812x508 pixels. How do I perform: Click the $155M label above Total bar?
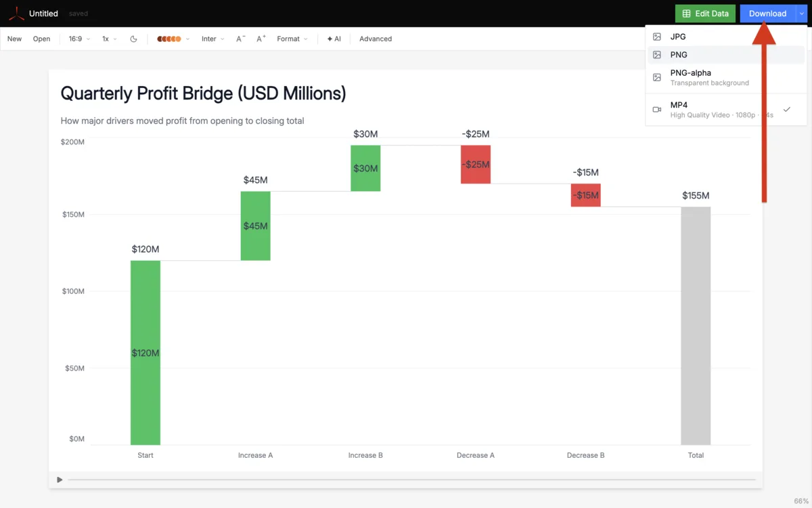point(696,196)
